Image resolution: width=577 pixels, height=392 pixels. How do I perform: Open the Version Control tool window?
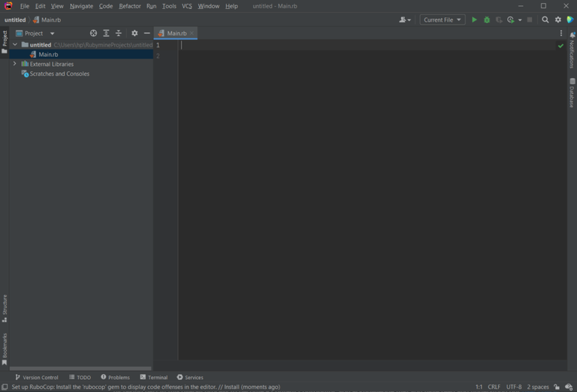click(37, 377)
